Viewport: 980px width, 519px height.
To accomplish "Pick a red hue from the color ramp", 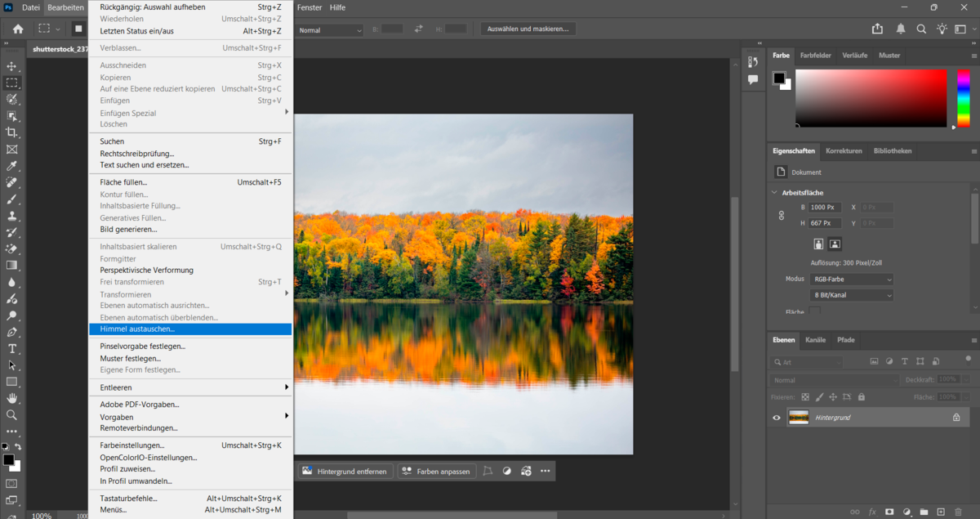I will pyautogui.click(x=961, y=74).
